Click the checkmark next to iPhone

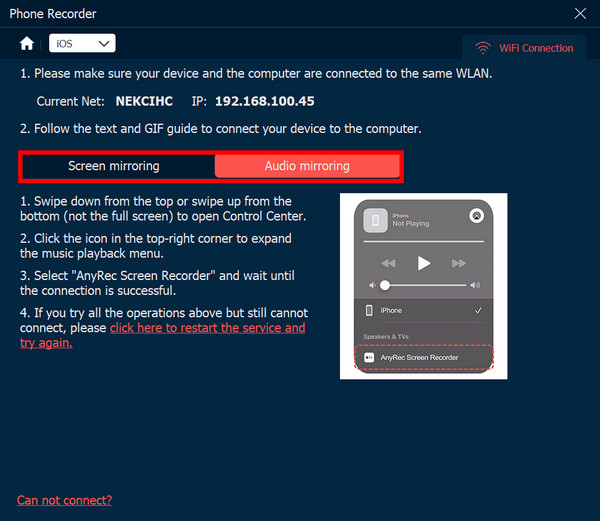(x=477, y=311)
